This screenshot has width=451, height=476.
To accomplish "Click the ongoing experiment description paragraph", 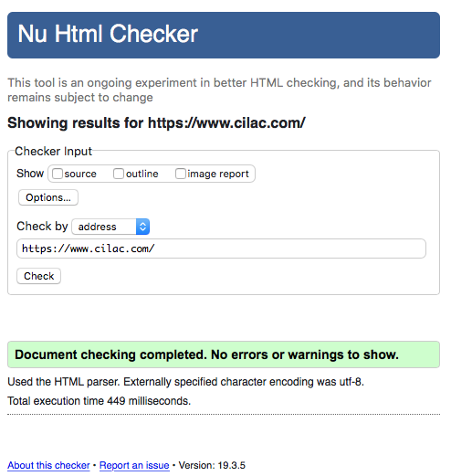I will point(219,90).
